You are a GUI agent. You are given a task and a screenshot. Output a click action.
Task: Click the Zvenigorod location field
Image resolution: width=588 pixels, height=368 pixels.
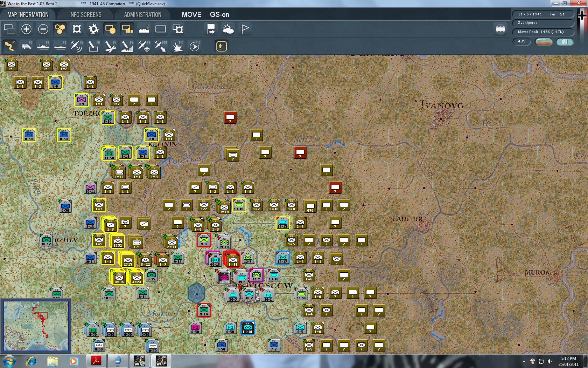click(543, 23)
